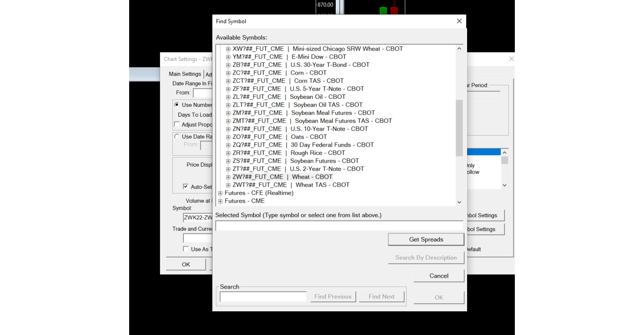
Task: Expand the ZS?##_FUT_CME Soybean Futures node
Action: tap(228, 161)
